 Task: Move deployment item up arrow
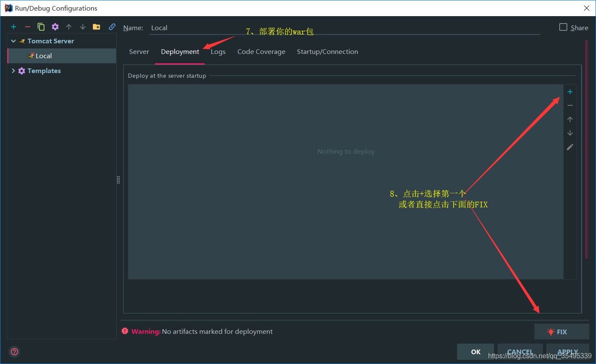[570, 119]
